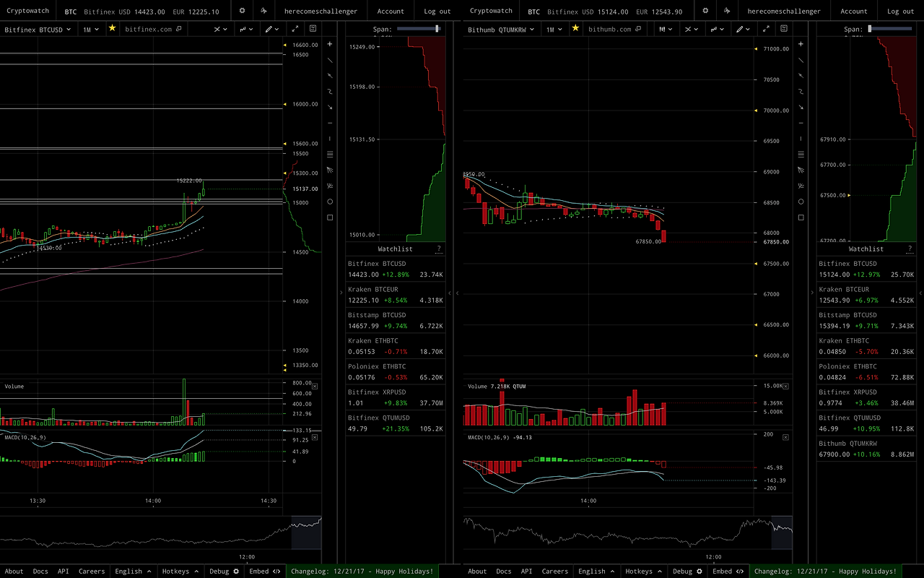Screen dimensions: 924x578
Task: Click Watchlist help question mark, left window
Action: [x=438, y=249]
